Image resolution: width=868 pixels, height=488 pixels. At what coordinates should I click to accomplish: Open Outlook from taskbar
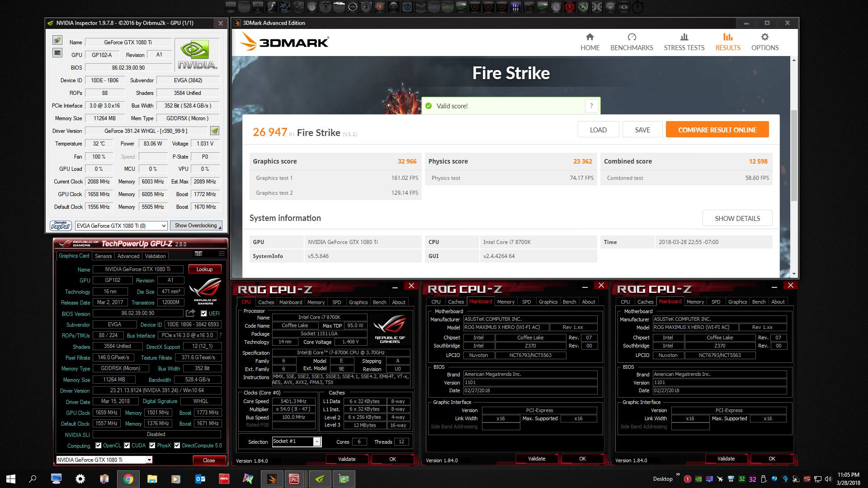[x=200, y=479]
